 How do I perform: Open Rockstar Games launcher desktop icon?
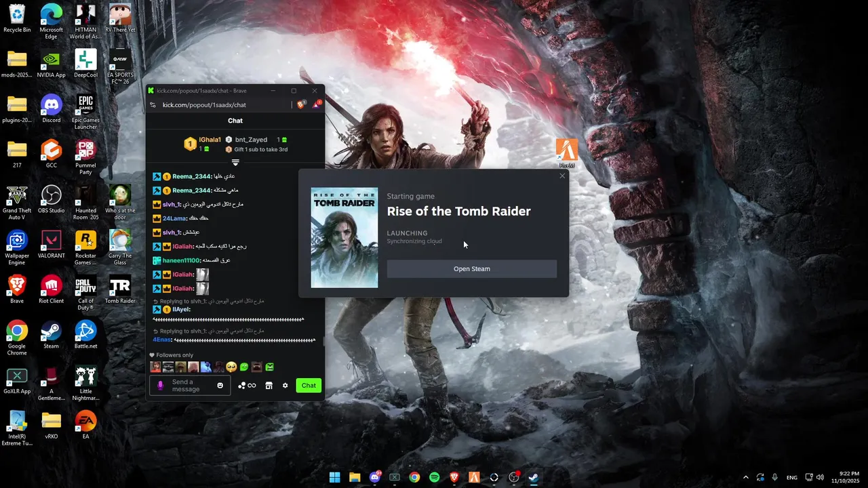(85, 247)
